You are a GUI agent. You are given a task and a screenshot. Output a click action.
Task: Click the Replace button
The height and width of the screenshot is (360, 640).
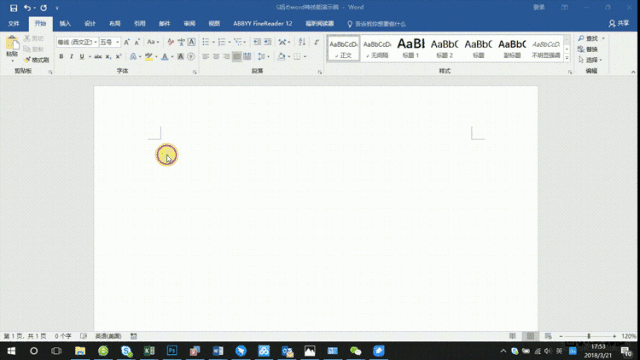click(x=588, y=49)
